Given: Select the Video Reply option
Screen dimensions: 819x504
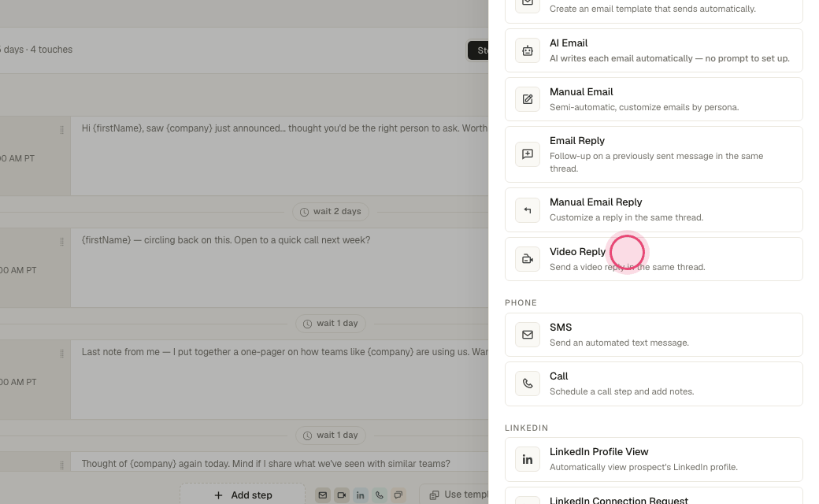Looking at the screenshot, I should pyautogui.click(x=654, y=259).
